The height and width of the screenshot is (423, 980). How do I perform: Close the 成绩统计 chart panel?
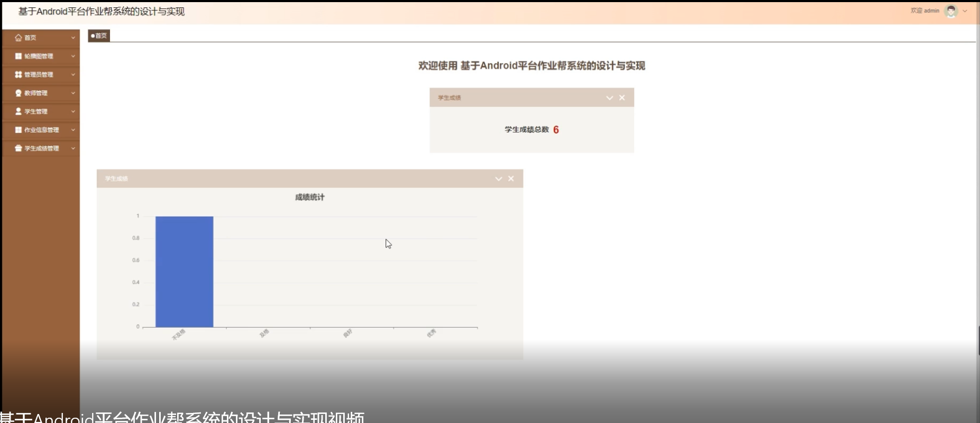(511, 179)
